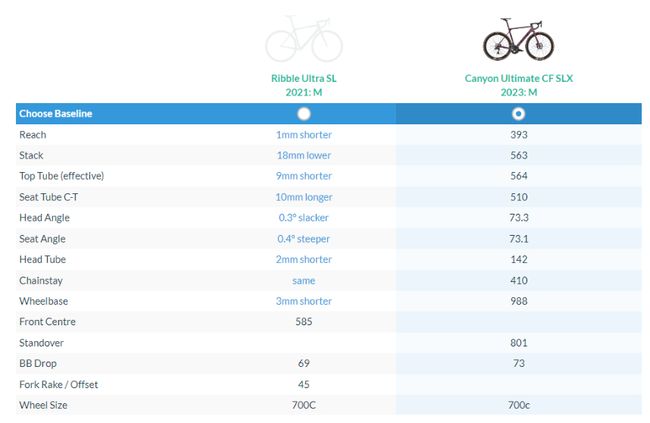The width and height of the screenshot is (650, 423).
Task: Click the Stack row label
Action: pos(32,156)
